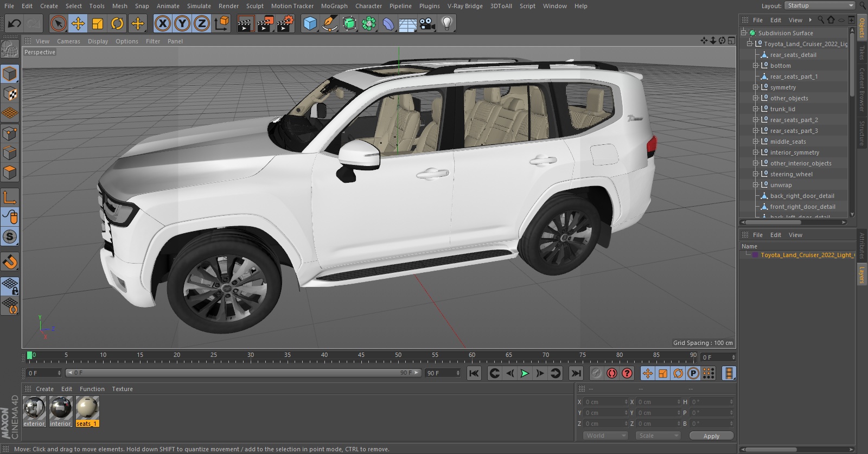Open the World coordinate dropdown

(606, 436)
